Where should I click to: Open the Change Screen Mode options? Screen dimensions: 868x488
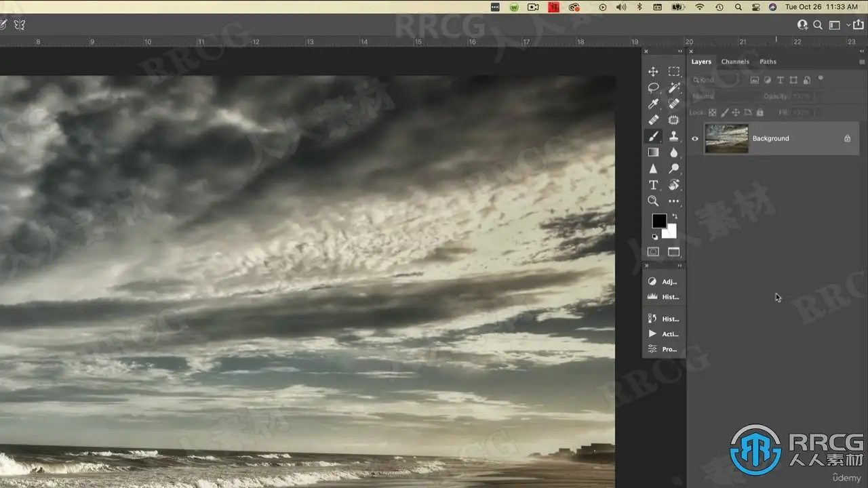pyautogui.click(x=673, y=251)
